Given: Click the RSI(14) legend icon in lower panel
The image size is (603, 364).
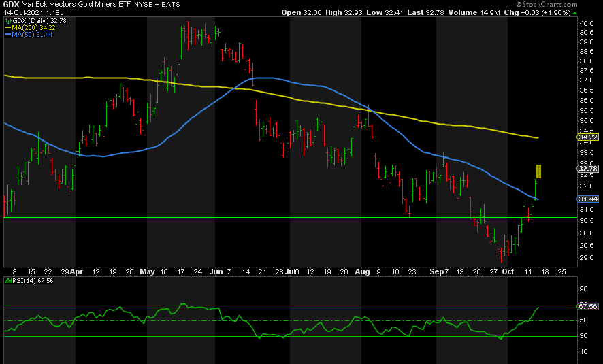Looking at the screenshot, I should click(x=8, y=281).
